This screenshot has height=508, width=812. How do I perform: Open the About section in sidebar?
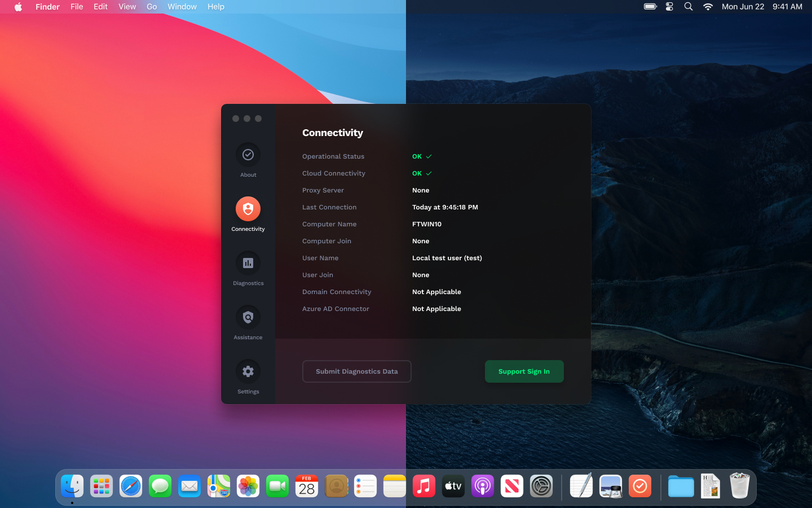pos(248,155)
